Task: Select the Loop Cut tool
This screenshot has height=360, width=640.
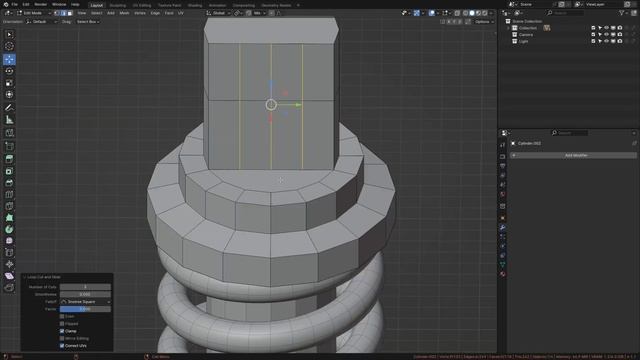Action: pos(9,195)
